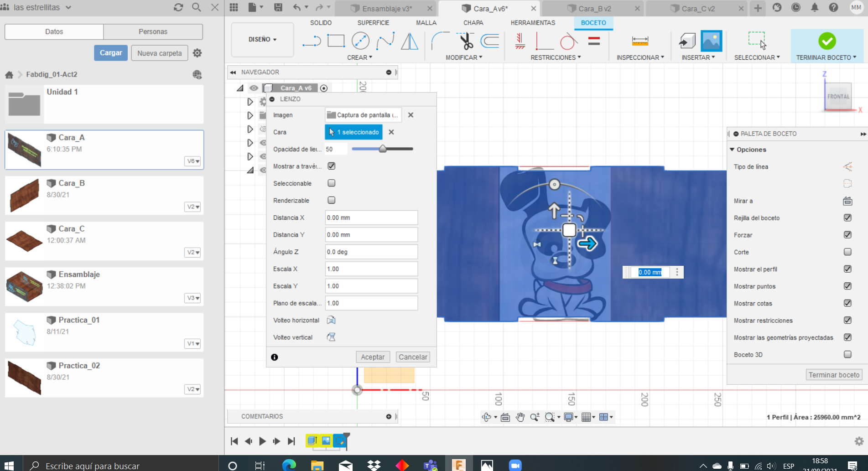The height and width of the screenshot is (471, 868).
Task: Select the Line sketch tool
Action: 312,41
